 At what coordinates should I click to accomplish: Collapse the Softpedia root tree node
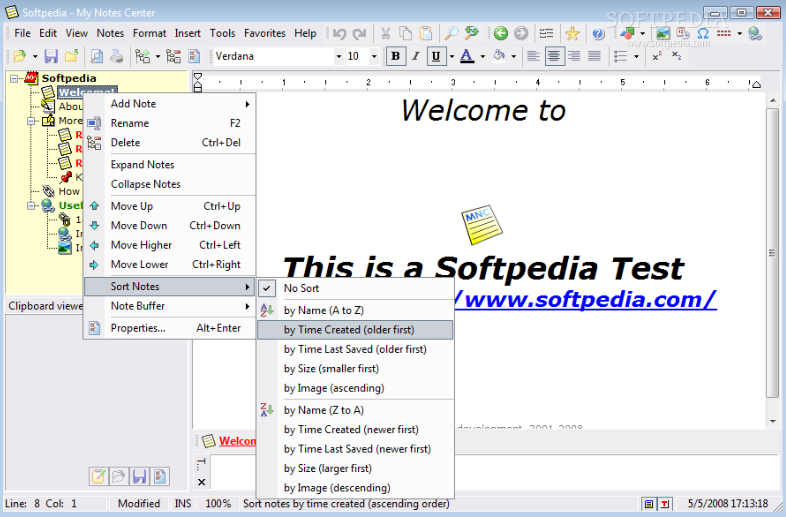click(x=14, y=78)
